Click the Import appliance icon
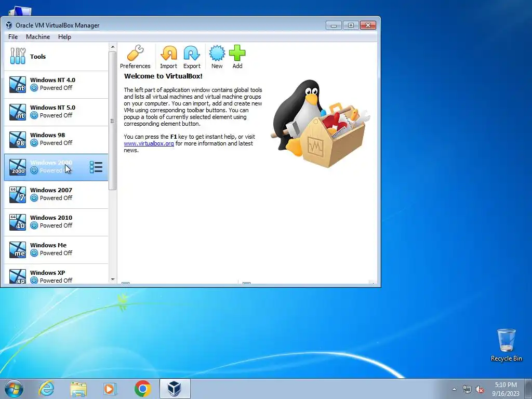The image size is (532, 399). [169, 54]
